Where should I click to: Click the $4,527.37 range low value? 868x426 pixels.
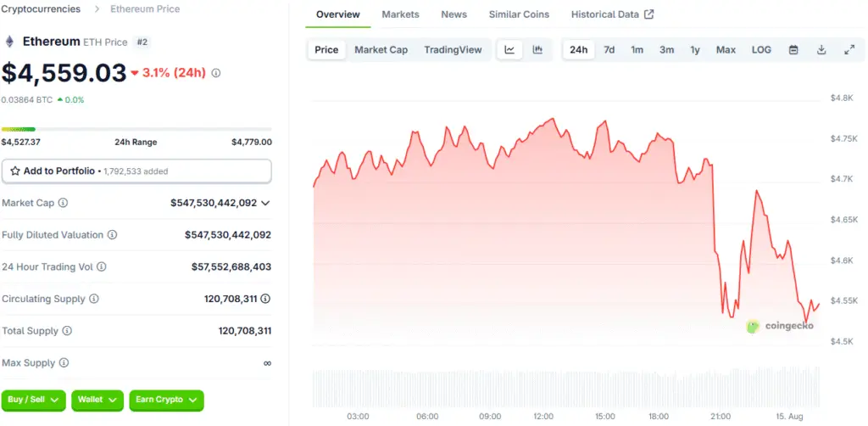pos(21,143)
